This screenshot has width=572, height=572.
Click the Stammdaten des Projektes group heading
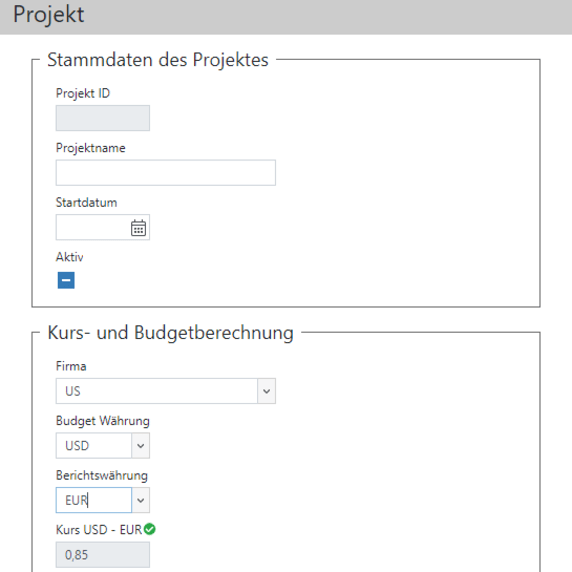click(158, 60)
